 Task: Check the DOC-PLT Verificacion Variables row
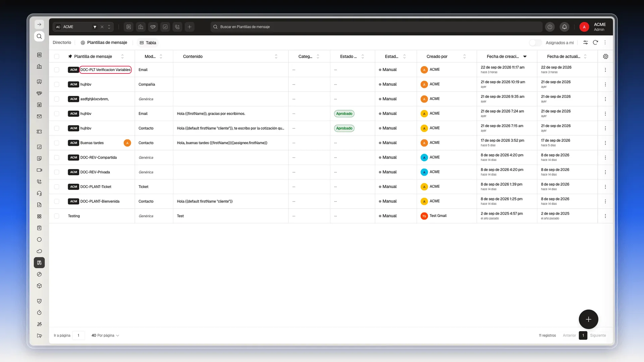click(x=57, y=70)
